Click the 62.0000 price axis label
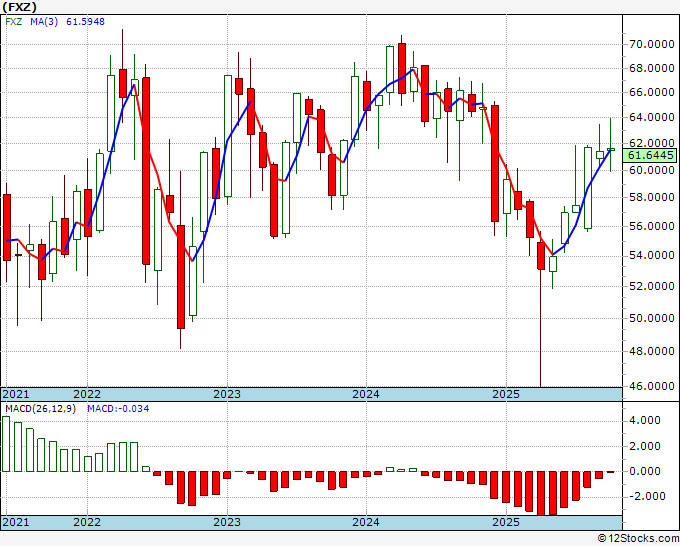 651,143
